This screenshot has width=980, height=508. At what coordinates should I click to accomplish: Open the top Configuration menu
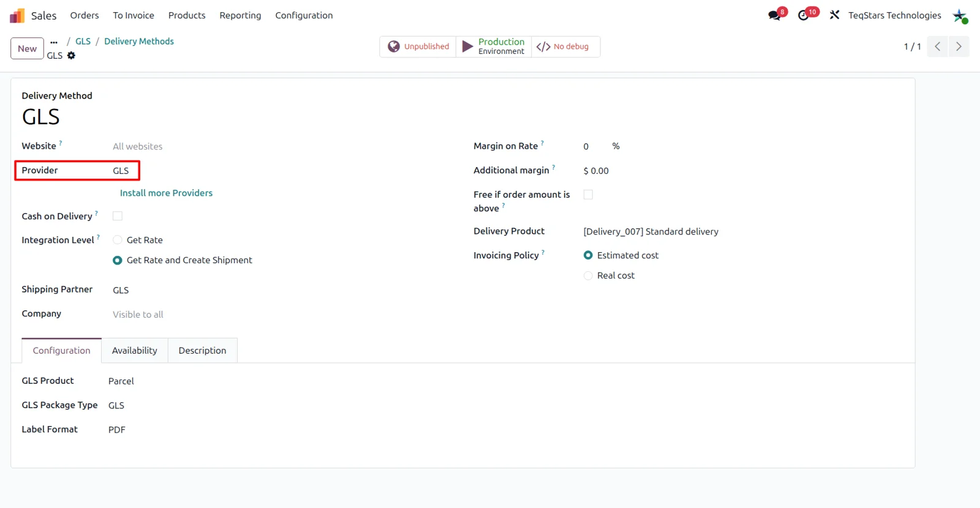coord(304,15)
